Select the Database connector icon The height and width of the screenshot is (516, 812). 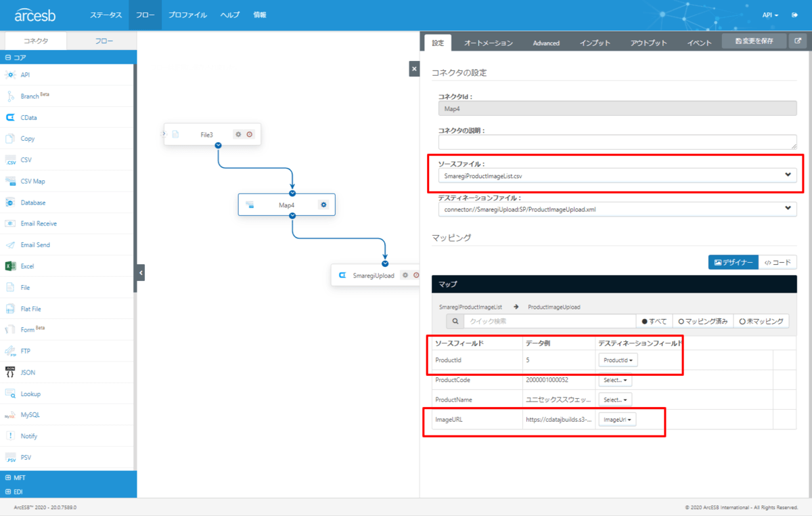pos(10,202)
